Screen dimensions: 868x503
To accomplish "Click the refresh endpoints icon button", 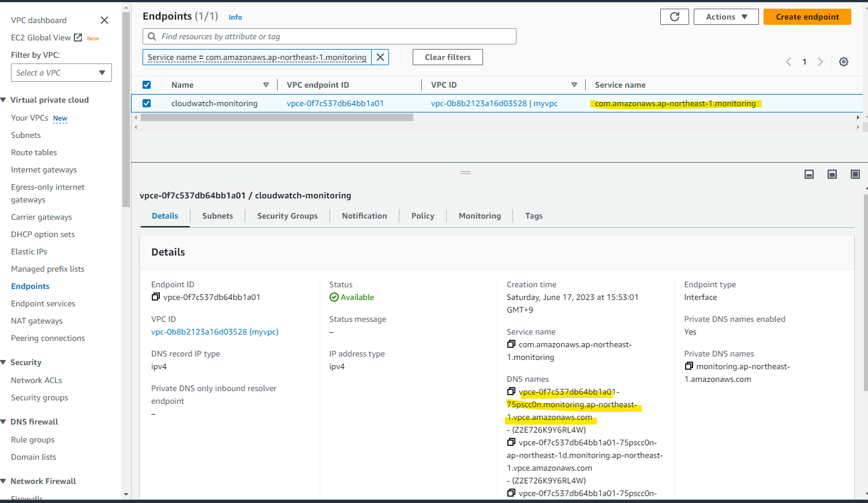I will (x=675, y=17).
